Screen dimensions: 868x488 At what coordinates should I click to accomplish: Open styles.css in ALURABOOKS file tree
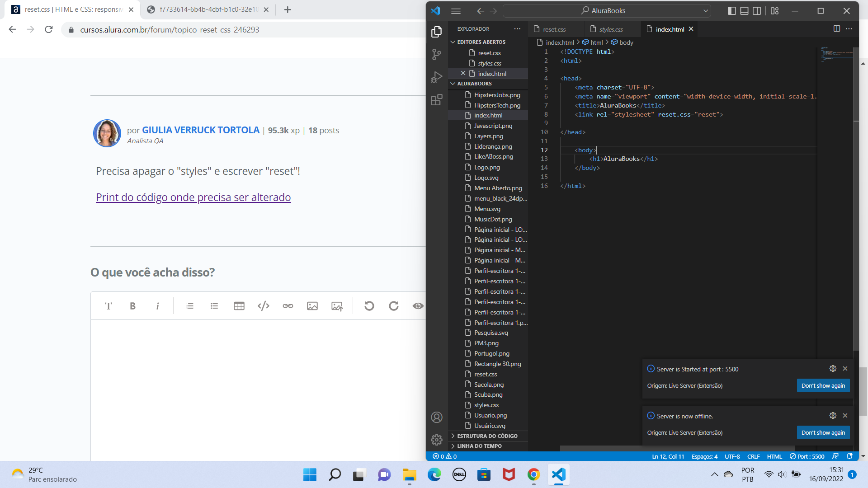tap(486, 405)
